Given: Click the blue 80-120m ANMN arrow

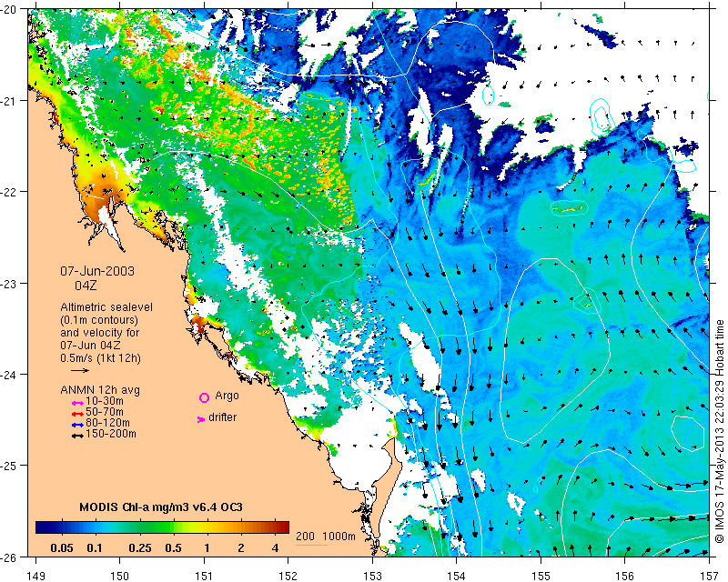Looking at the screenshot, I should coord(77,425).
